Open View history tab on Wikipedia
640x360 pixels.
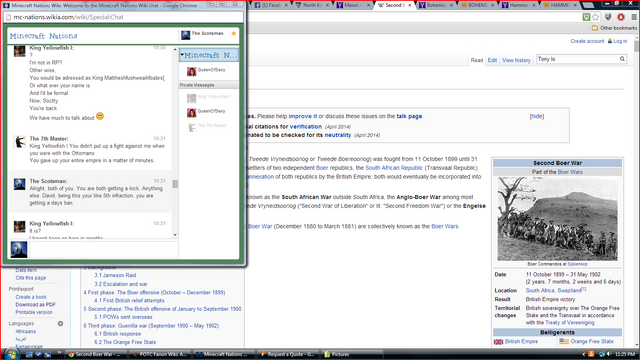coord(516,60)
